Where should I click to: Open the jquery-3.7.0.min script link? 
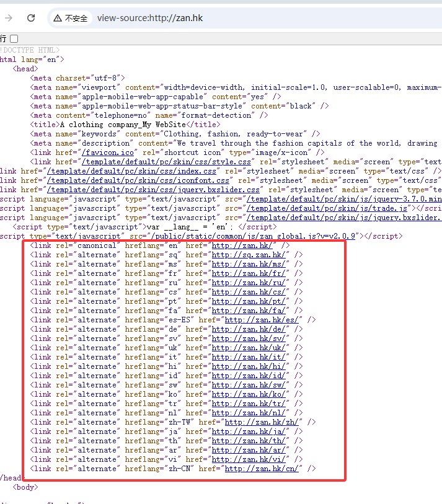[x=344, y=199]
